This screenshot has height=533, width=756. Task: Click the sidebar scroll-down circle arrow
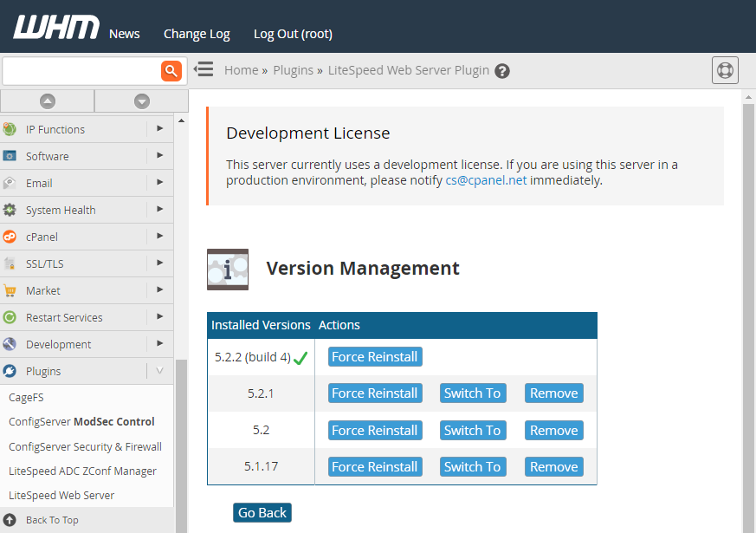point(142,101)
